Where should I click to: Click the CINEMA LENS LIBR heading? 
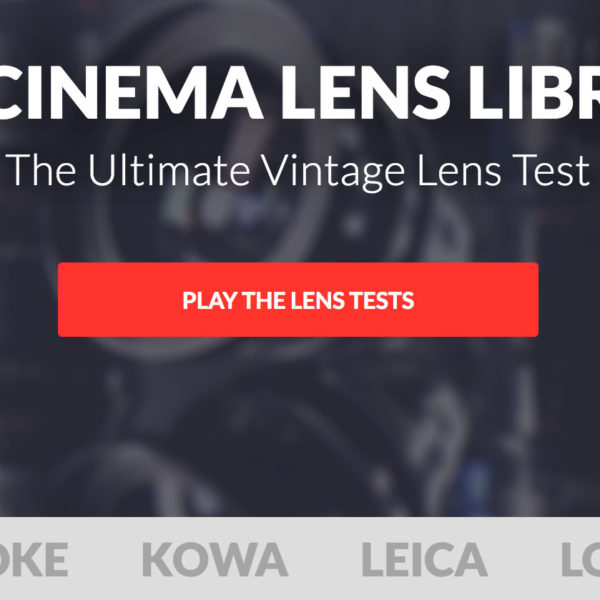(300, 93)
